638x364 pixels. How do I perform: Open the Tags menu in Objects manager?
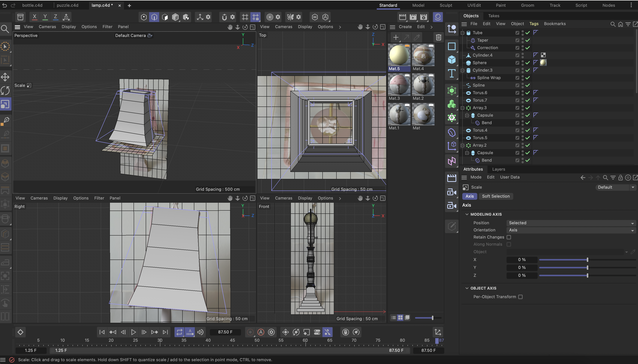[534, 24]
